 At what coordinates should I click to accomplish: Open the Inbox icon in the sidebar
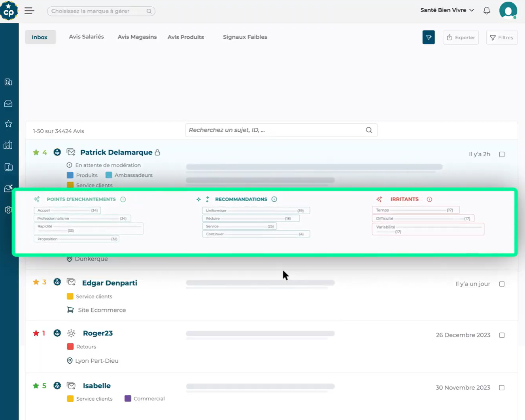click(8, 103)
